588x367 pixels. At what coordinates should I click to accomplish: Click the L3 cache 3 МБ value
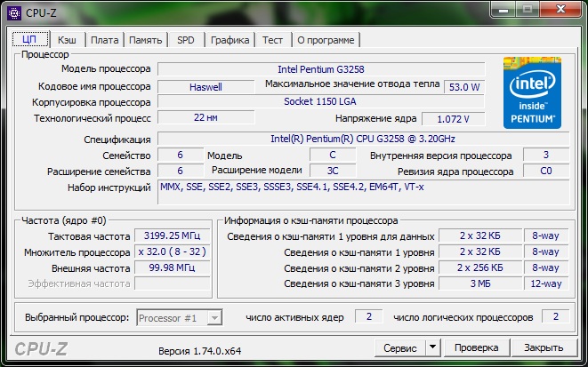[480, 283]
